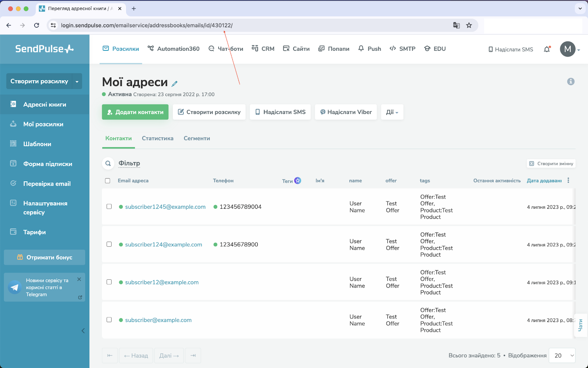The height and width of the screenshot is (368, 588).
Task: Click Отримати бонус button
Action: pos(44,257)
